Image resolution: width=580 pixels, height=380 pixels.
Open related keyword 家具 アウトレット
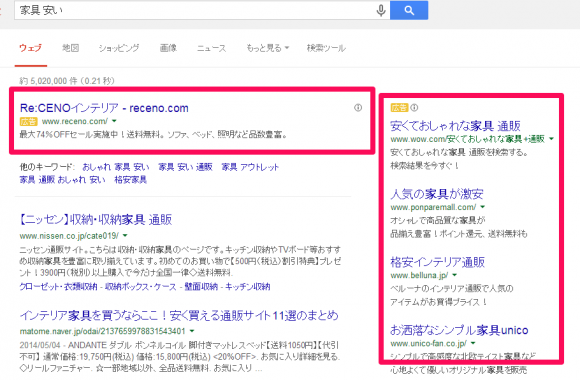(x=250, y=167)
